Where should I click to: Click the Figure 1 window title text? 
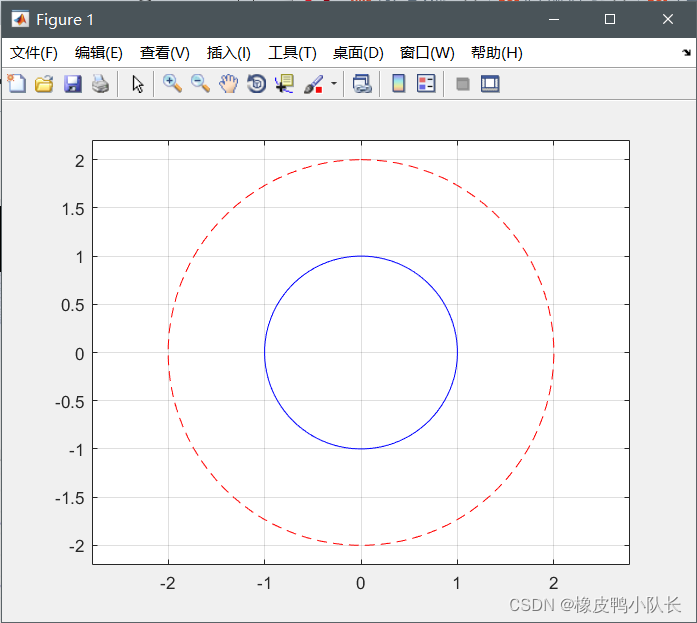pos(65,20)
